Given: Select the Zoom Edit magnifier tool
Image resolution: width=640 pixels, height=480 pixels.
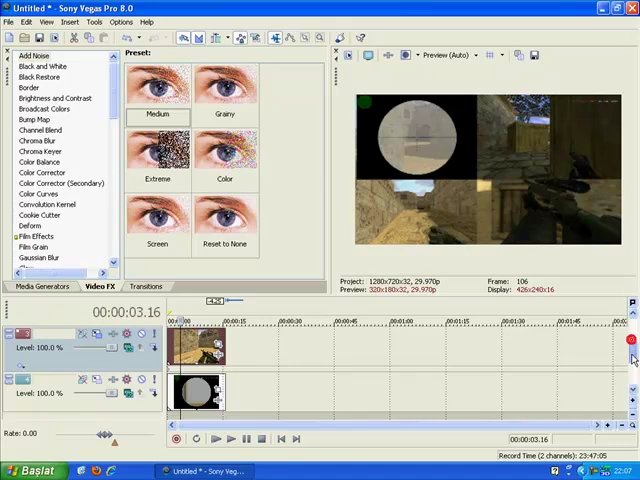Looking at the screenshot, I should (x=320, y=38).
